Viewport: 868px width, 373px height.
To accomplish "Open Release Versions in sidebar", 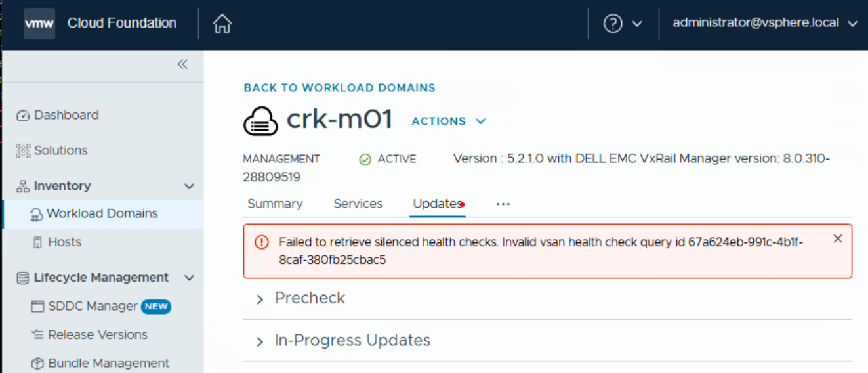I will coord(97,335).
